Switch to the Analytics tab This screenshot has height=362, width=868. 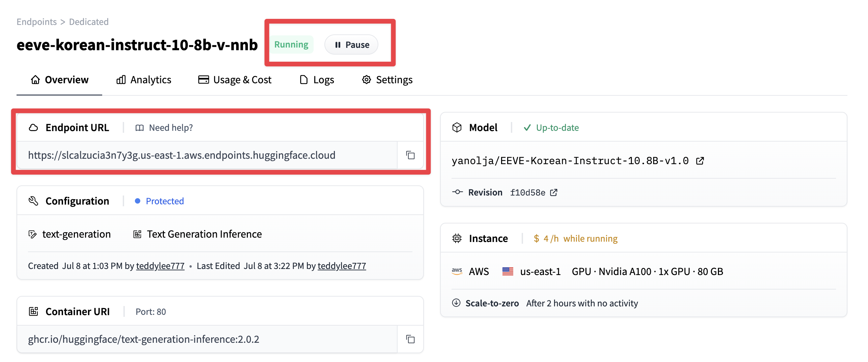[x=144, y=80]
